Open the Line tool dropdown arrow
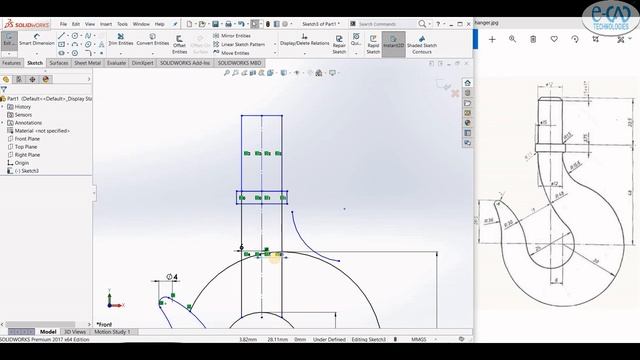 [x=68, y=36]
